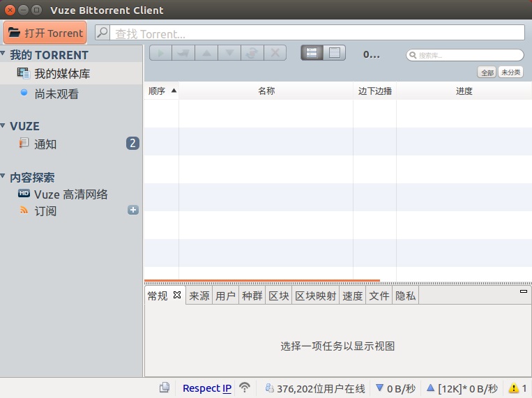Select the 区块 tab

279,296
